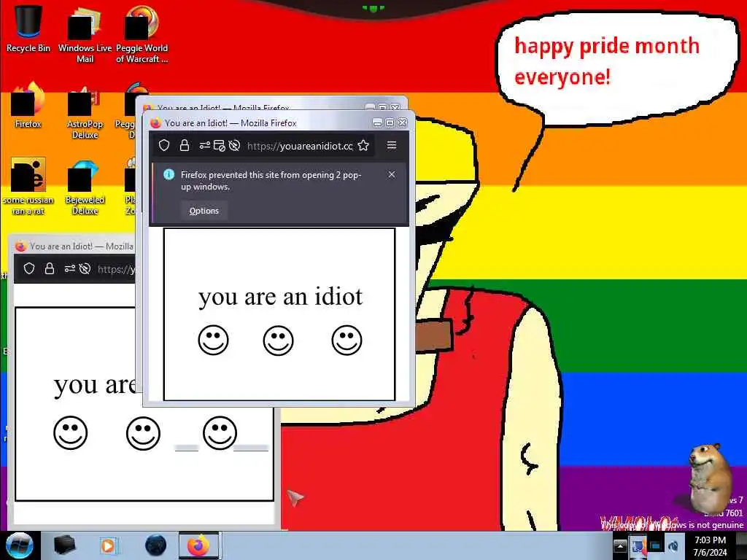Click permissions icon in the back-left Firefox window
The width and height of the screenshot is (747, 560).
tap(70, 268)
